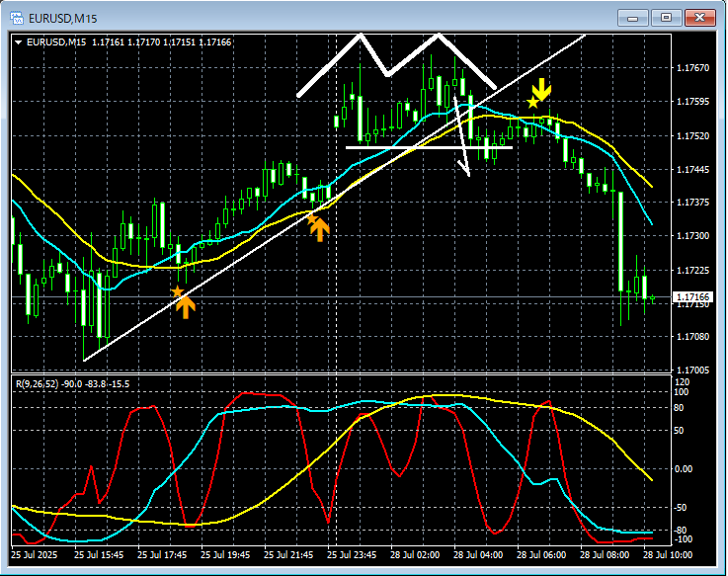This screenshot has width=728, height=576.
Task: Click price level 1.17595 on price axis
Action: pyautogui.click(x=692, y=102)
